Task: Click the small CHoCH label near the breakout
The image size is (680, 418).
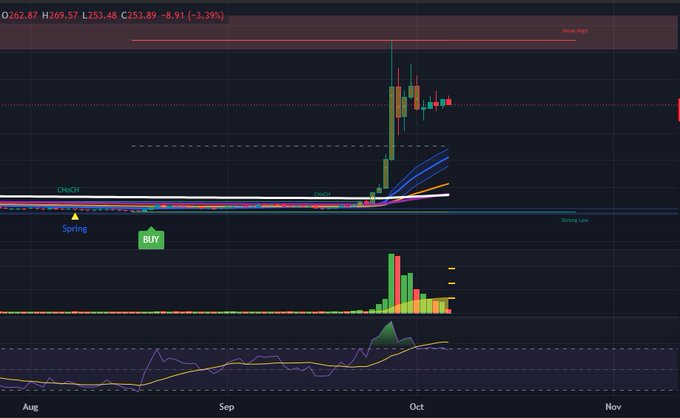Action: pos(322,194)
